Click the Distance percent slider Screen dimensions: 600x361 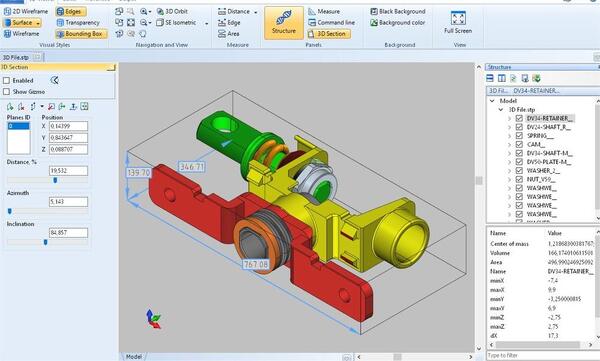(x=47, y=180)
